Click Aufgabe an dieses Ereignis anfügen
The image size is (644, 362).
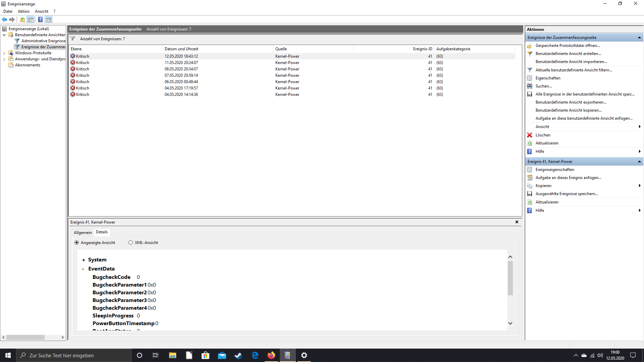click(568, 178)
